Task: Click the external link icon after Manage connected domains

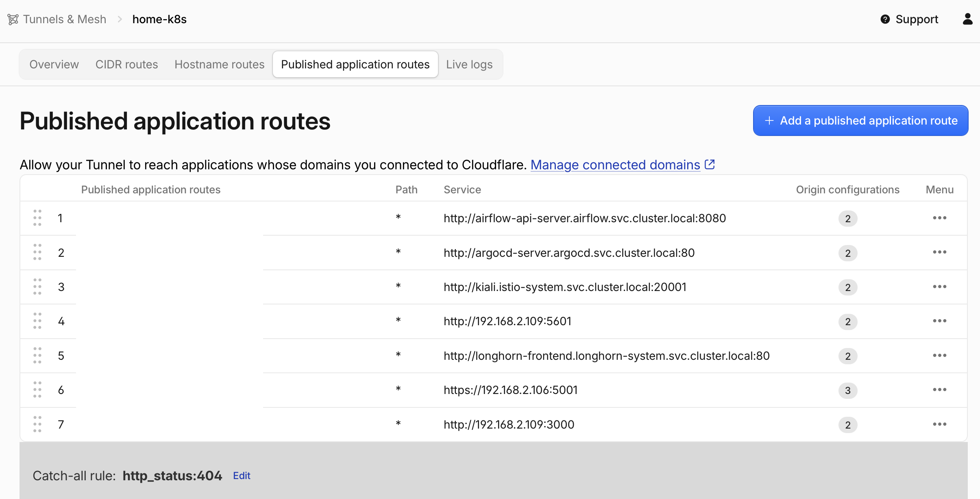Action: tap(710, 164)
